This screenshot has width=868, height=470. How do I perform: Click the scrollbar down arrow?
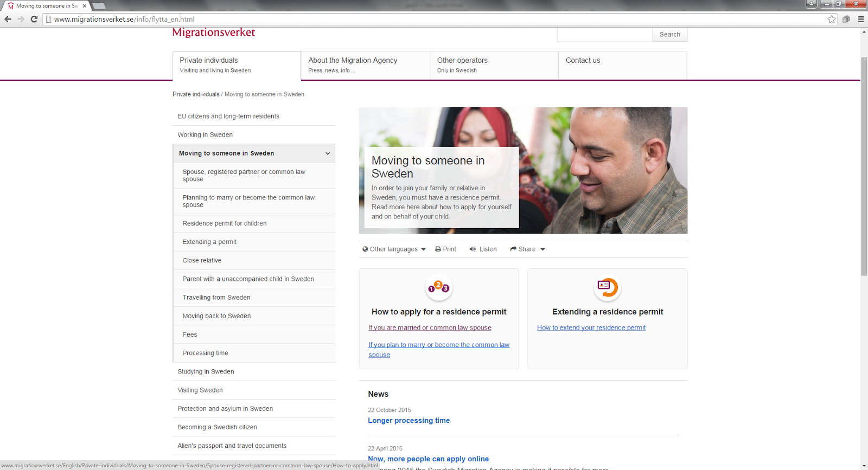click(x=864, y=466)
